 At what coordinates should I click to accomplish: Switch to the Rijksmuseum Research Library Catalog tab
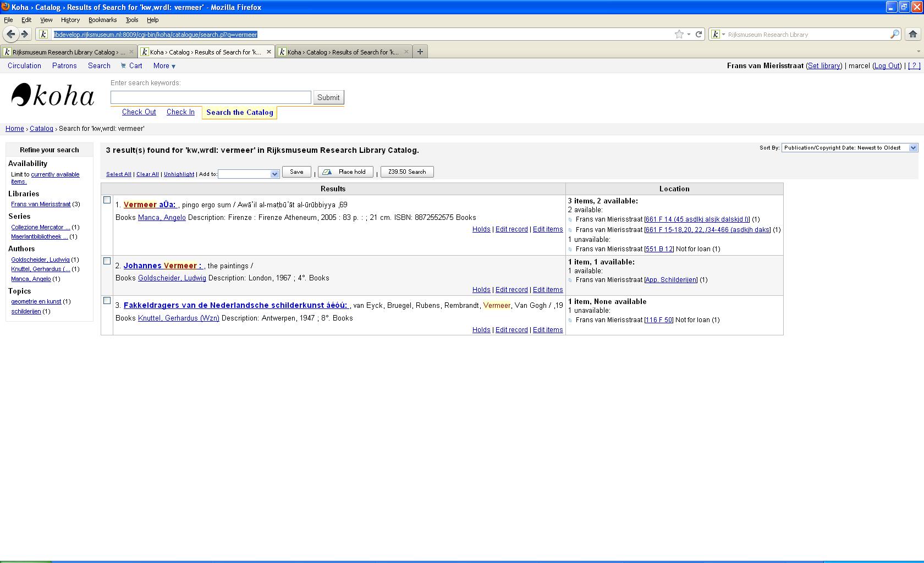[x=64, y=52]
